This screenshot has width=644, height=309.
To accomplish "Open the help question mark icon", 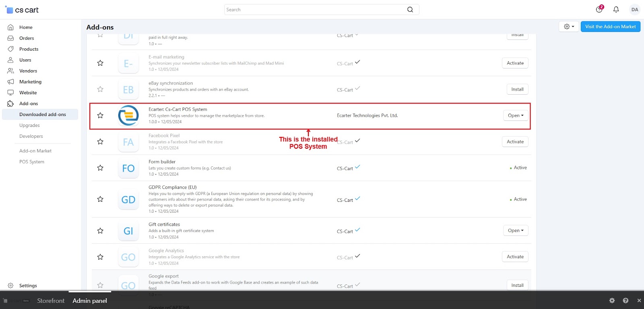I will tap(625, 301).
